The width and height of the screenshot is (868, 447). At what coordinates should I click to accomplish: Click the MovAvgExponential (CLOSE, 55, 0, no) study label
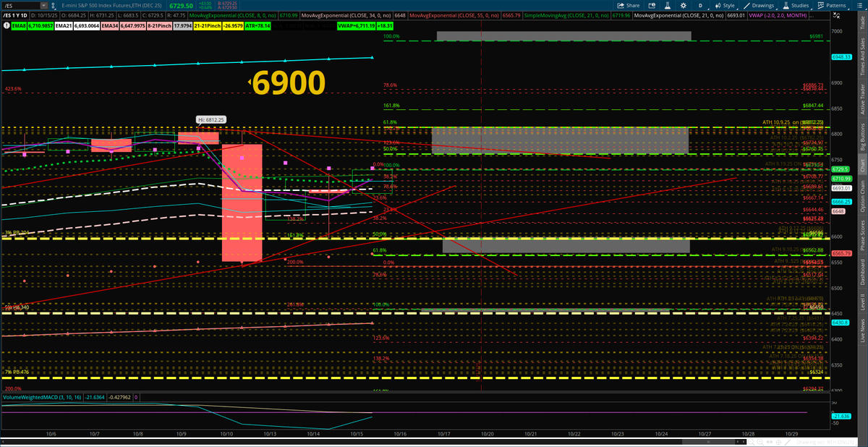[455, 15]
